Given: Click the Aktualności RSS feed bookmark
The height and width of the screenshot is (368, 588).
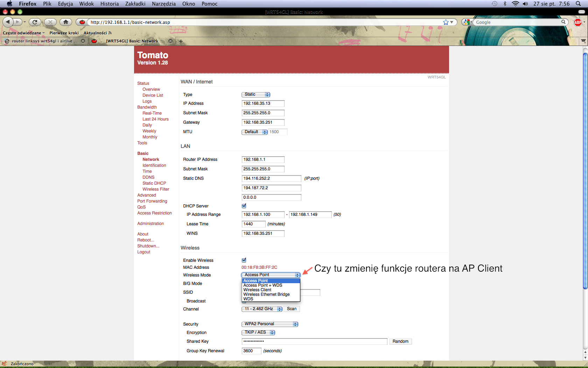Looking at the screenshot, I should coord(97,33).
